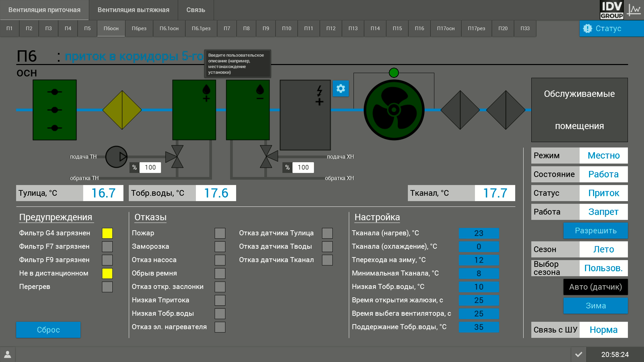
Task: Edit Поддержание Тобр.воды value 35
Action: [479, 327]
